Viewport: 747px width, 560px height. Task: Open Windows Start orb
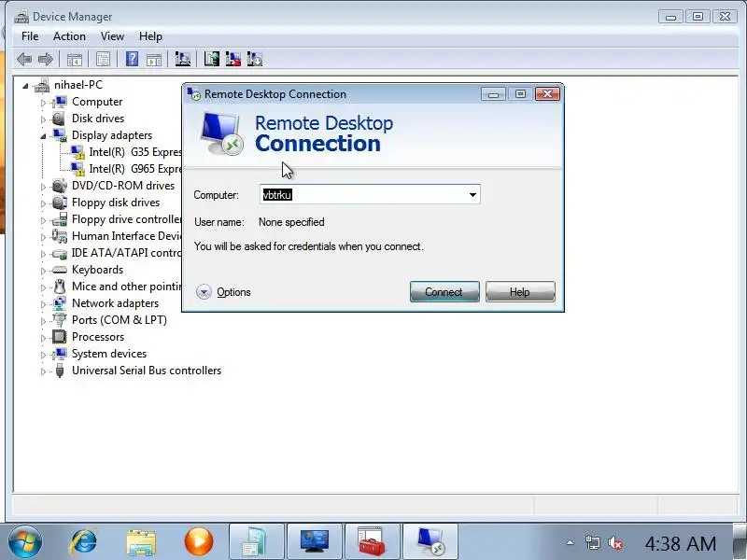pos(25,542)
